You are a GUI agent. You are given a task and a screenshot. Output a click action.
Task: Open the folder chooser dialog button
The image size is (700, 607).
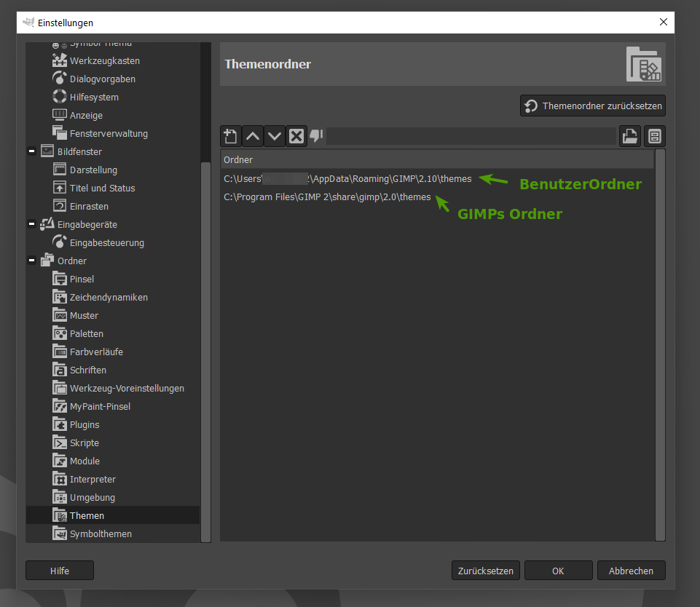(630, 136)
